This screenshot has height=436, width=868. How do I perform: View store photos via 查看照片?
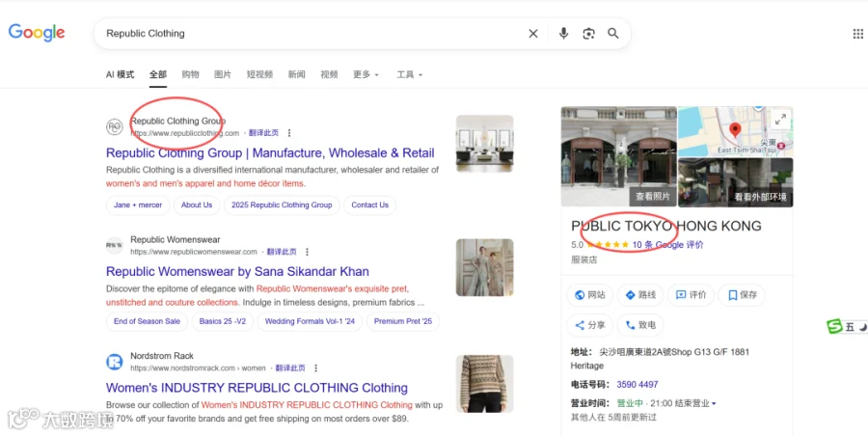653,197
